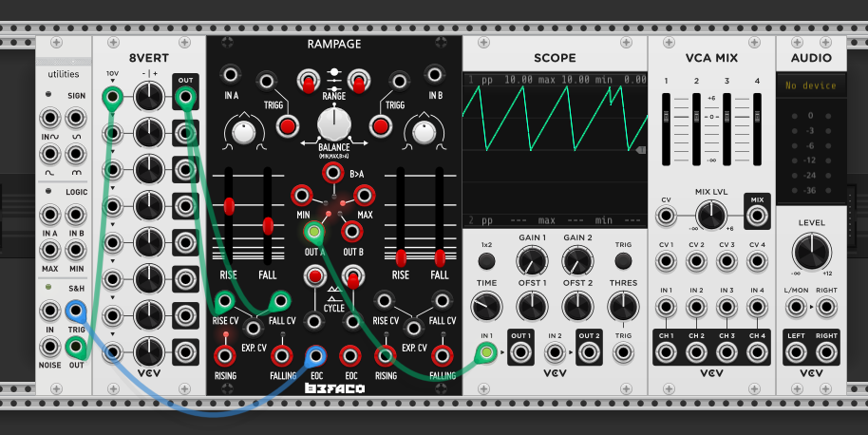
Task: Click the 8VERT top row OUT jack
Action: pyautogui.click(x=185, y=98)
